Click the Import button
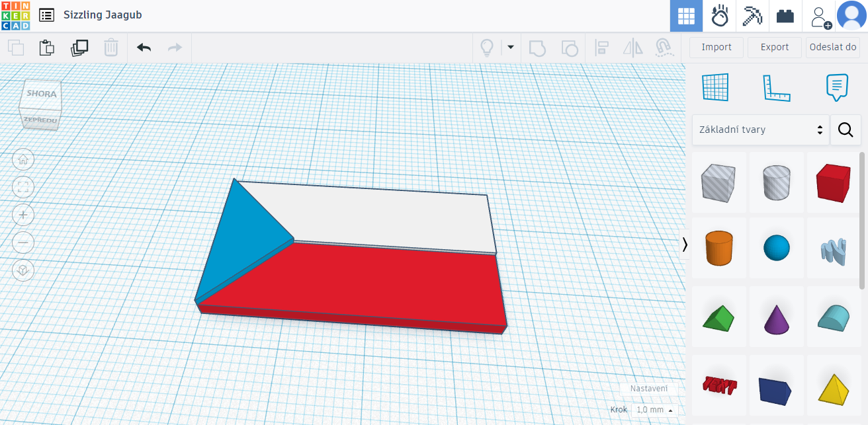Screen dimensions: 868x425 pos(716,48)
